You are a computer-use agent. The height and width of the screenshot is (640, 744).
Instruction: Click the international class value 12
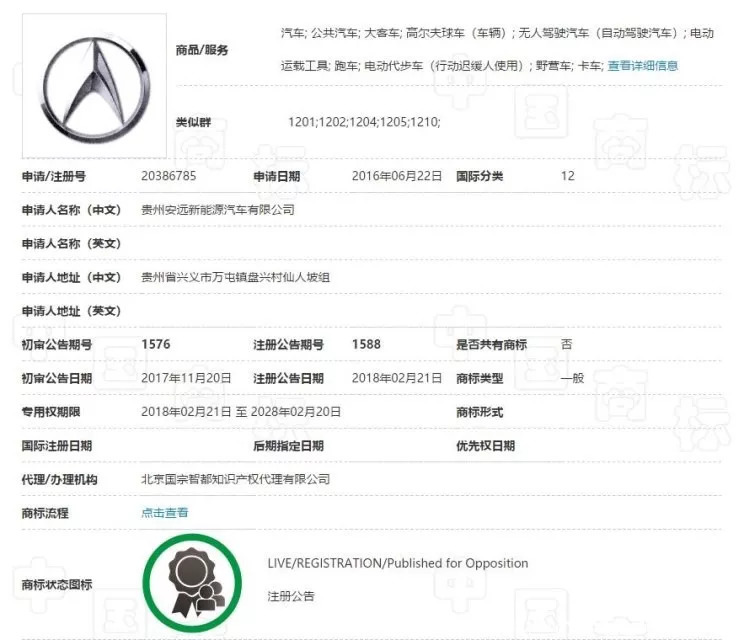click(568, 176)
